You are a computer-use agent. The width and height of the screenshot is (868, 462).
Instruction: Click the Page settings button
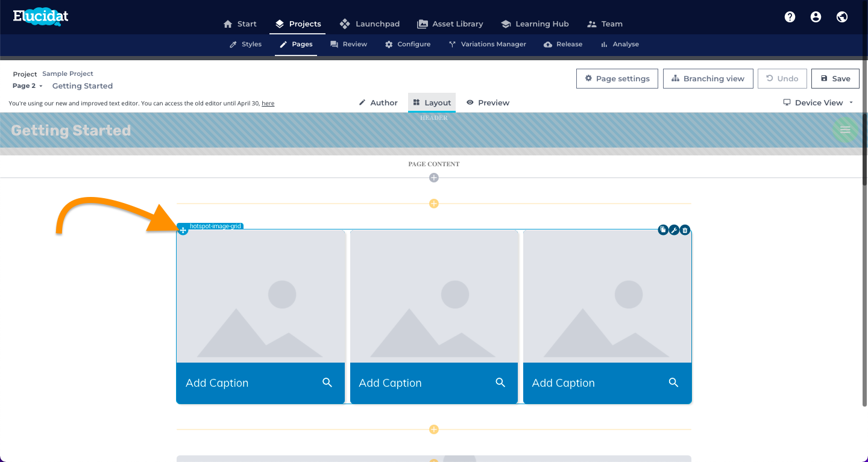[617, 78]
